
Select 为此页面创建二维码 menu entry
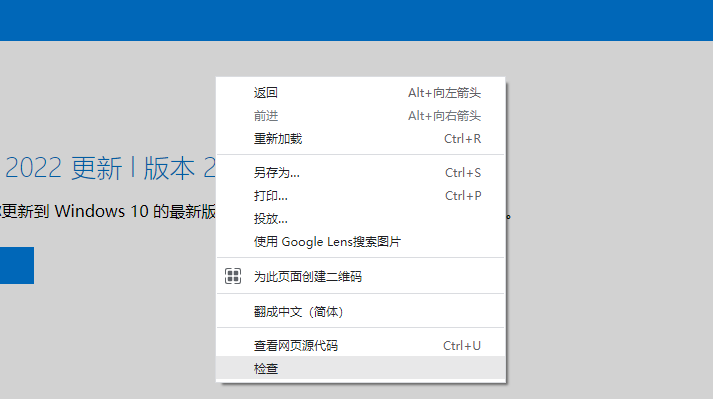[x=361, y=276]
